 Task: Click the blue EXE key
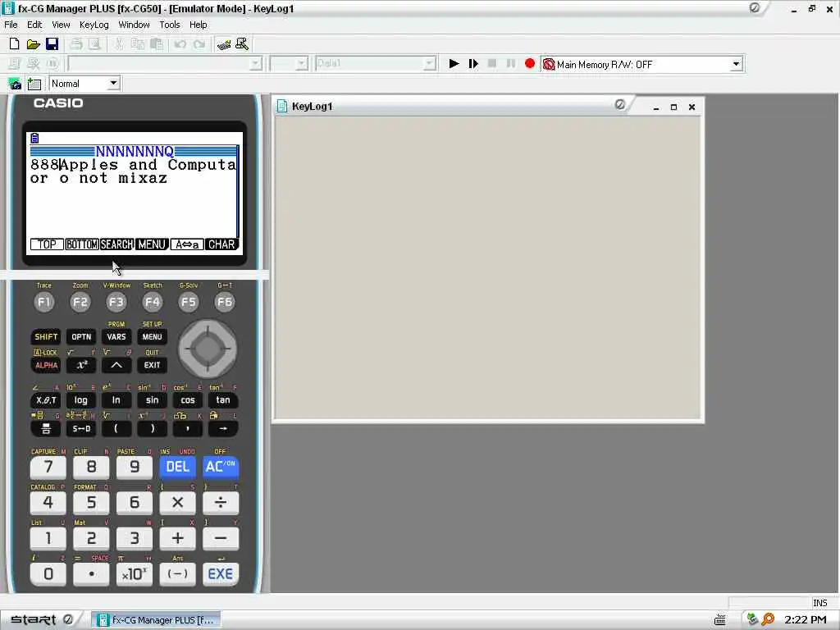click(x=220, y=574)
